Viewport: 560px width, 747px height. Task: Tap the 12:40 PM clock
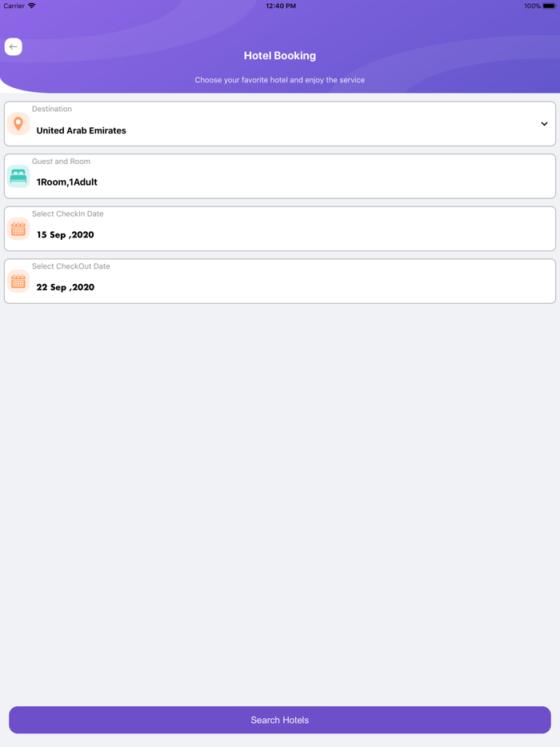tap(281, 6)
